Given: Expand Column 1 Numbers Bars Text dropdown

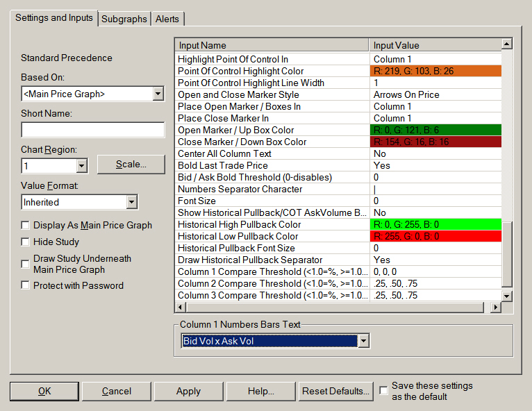Looking at the screenshot, I should pos(363,341).
